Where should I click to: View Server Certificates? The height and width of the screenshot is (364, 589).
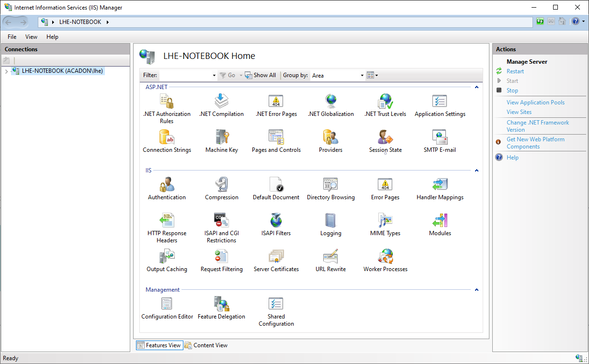(x=276, y=256)
